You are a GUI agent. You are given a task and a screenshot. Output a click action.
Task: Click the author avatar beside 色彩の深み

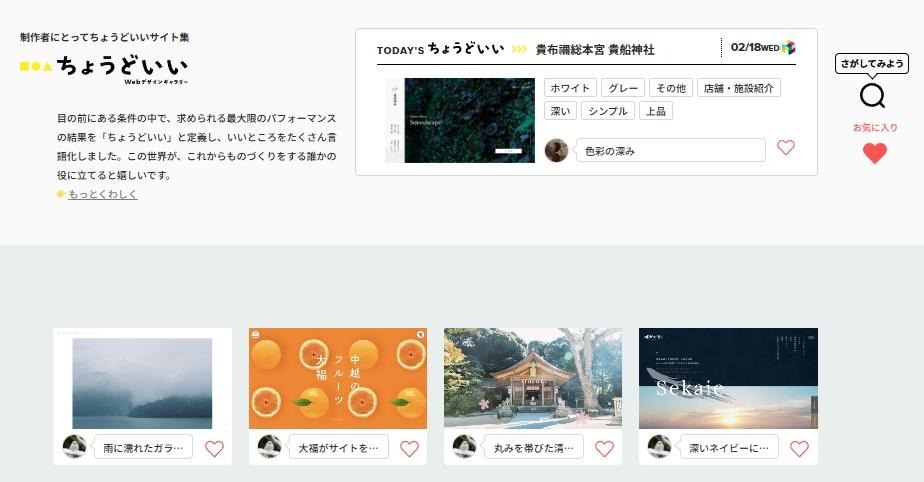pyautogui.click(x=557, y=150)
